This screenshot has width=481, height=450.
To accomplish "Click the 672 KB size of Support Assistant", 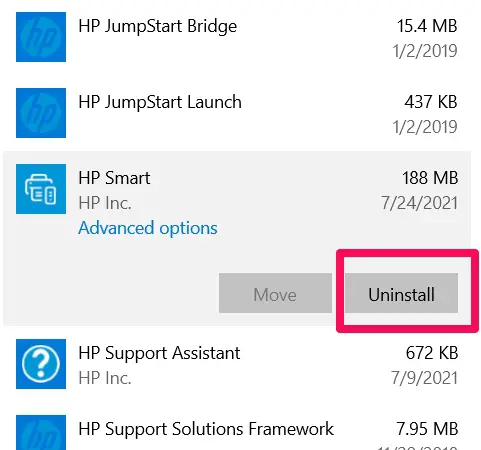I will pyautogui.click(x=432, y=353).
